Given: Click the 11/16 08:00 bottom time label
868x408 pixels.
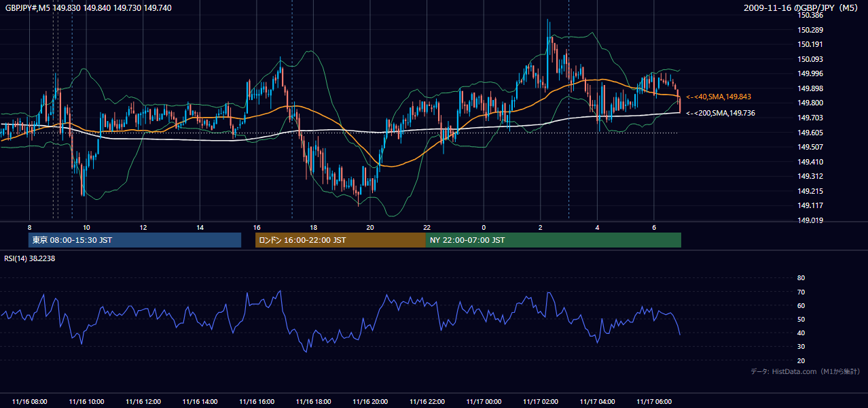Looking at the screenshot, I should [x=30, y=402].
